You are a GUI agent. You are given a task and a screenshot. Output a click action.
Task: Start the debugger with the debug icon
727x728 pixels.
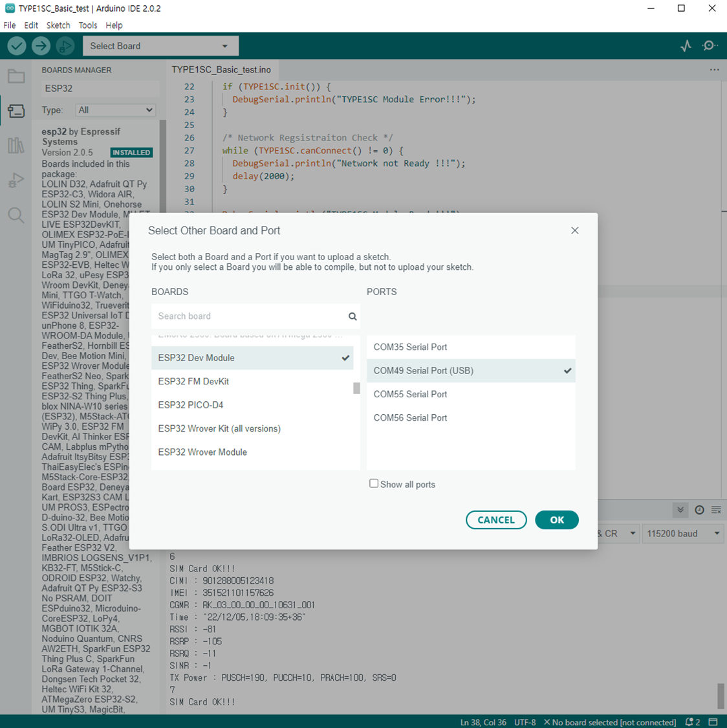tap(65, 46)
